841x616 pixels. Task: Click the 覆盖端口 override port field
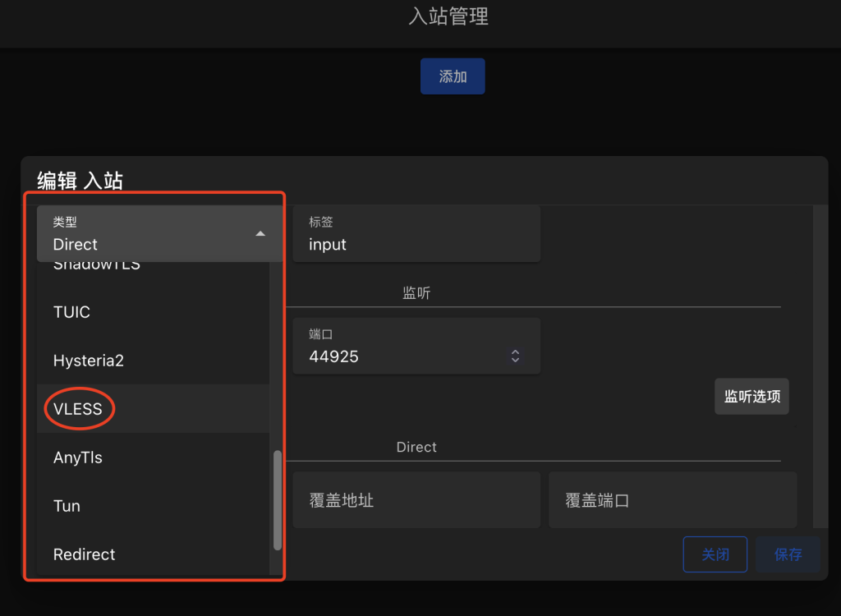click(673, 499)
